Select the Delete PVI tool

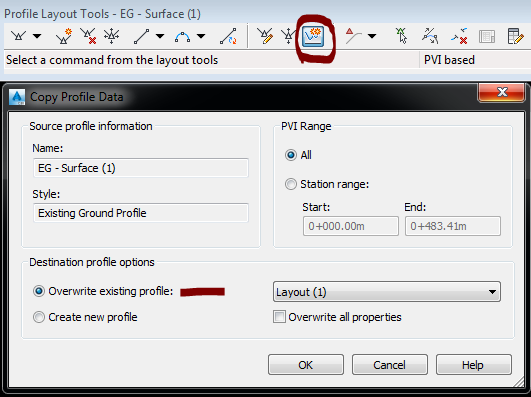[x=88, y=36]
